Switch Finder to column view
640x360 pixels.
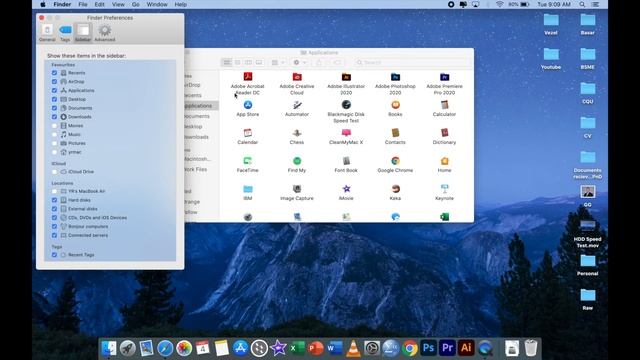coord(248,62)
